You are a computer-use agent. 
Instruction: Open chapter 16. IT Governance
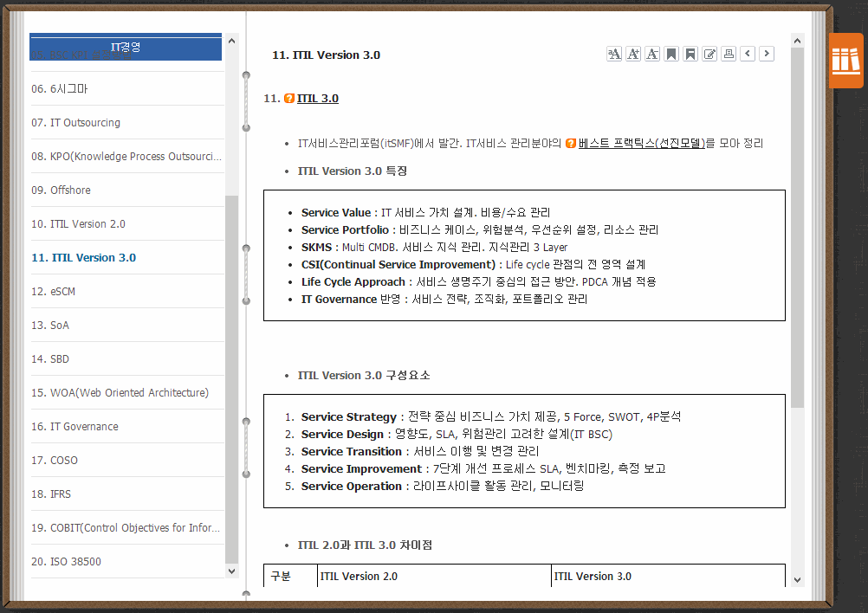click(127, 426)
